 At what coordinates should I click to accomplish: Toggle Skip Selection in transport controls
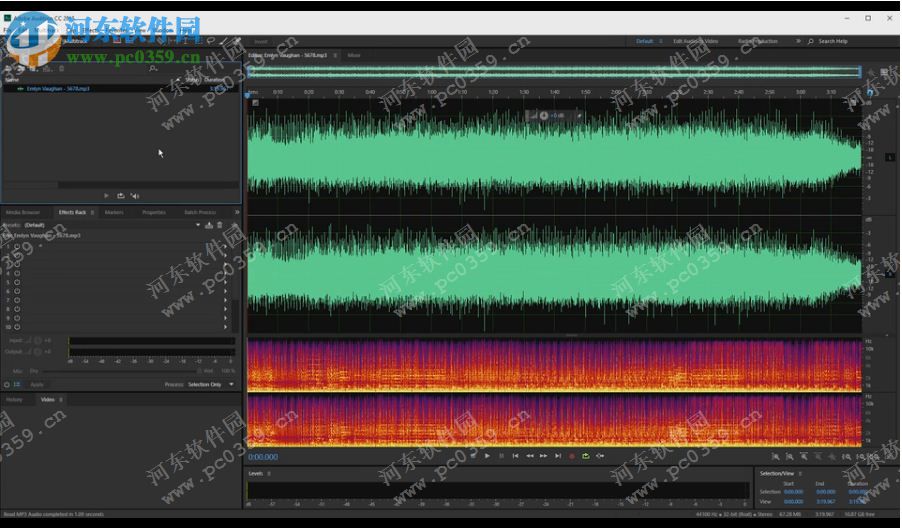[600, 456]
